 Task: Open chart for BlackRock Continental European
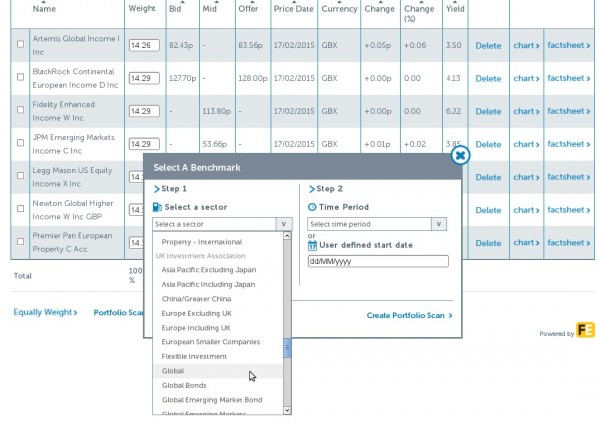click(x=526, y=78)
